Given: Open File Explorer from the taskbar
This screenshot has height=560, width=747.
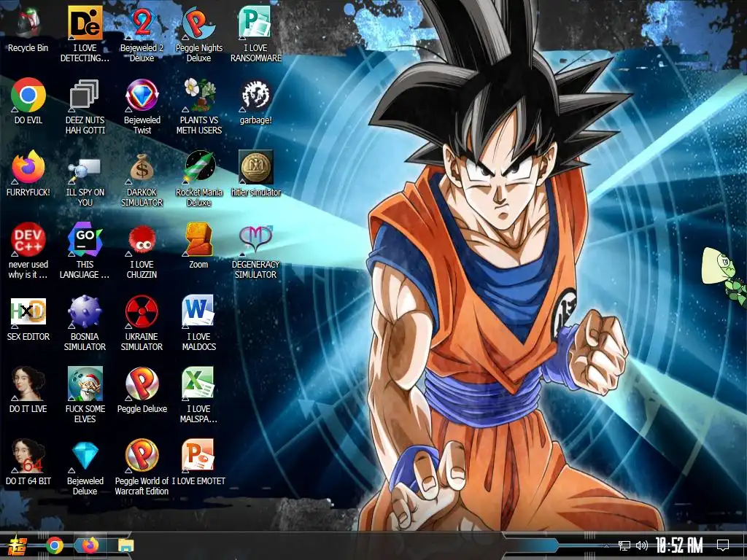Looking at the screenshot, I should coord(125,545).
